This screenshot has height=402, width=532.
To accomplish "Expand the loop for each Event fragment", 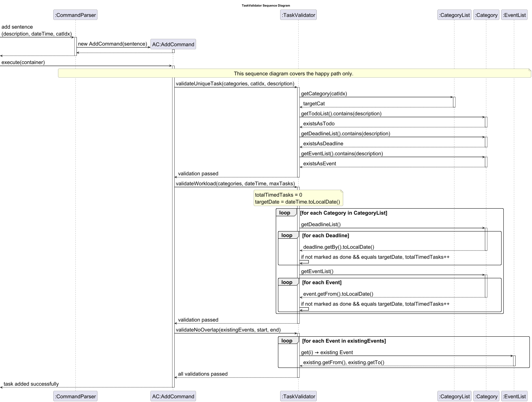I will tap(287, 282).
